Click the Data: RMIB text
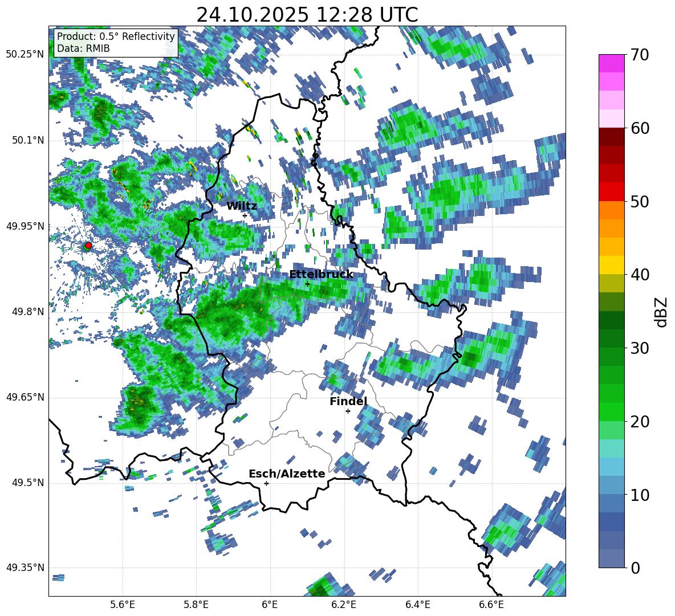The width and height of the screenshot is (675, 616). point(83,48)
